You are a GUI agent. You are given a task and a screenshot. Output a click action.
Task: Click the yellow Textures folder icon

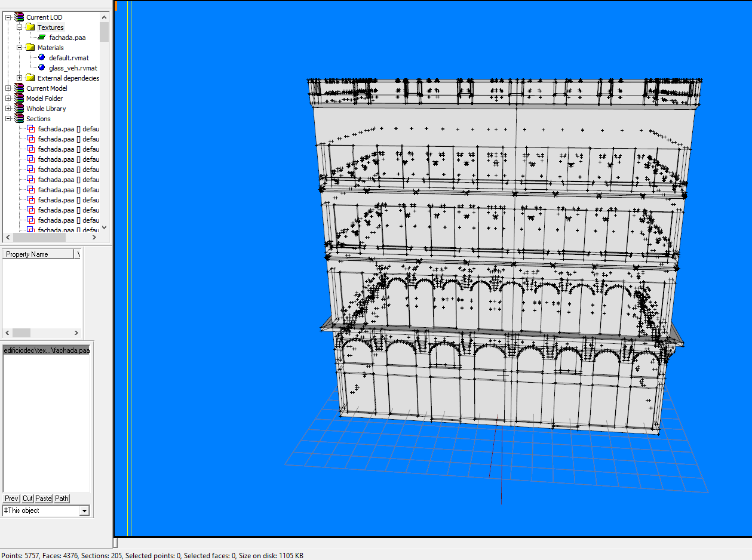tap(30, 27)
